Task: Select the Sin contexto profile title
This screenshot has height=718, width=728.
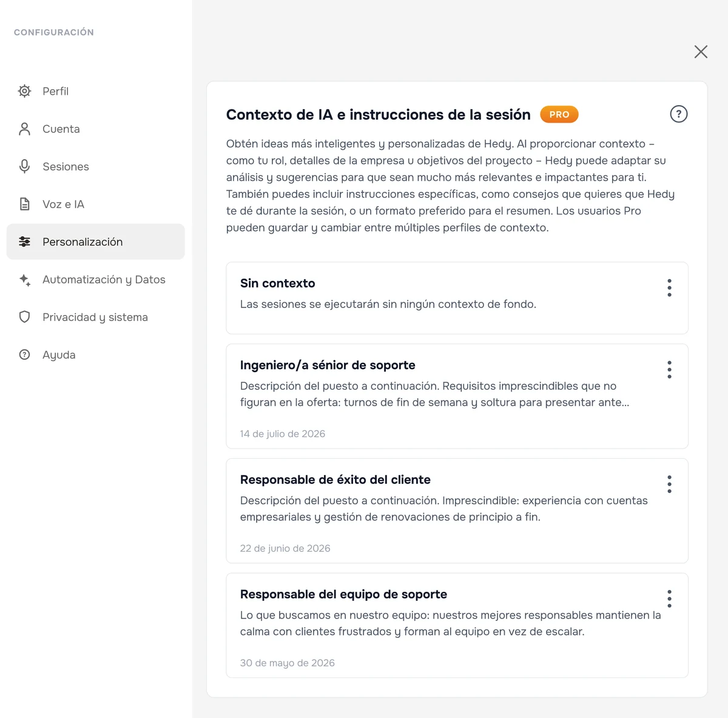Action: click(x=277, y=283)
